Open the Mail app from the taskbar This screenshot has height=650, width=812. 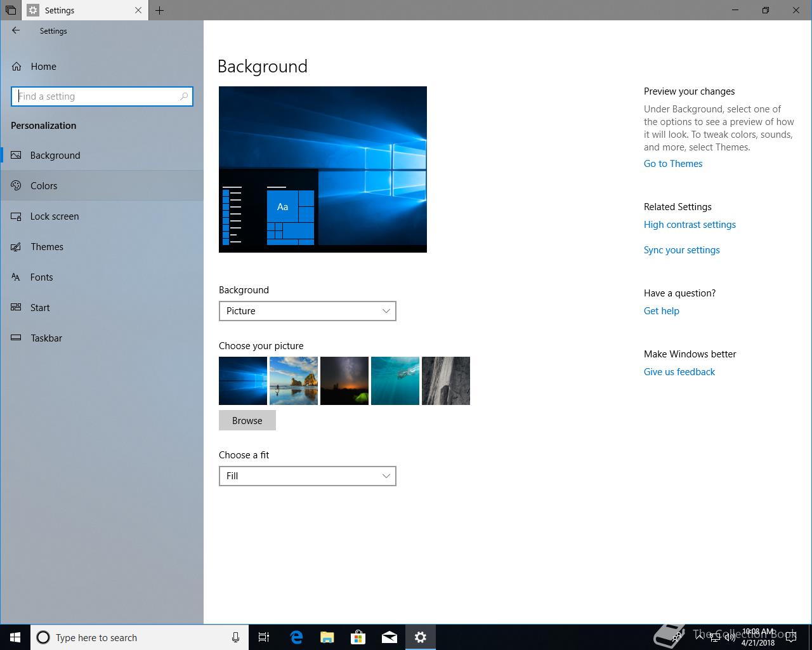click(390, 637)
